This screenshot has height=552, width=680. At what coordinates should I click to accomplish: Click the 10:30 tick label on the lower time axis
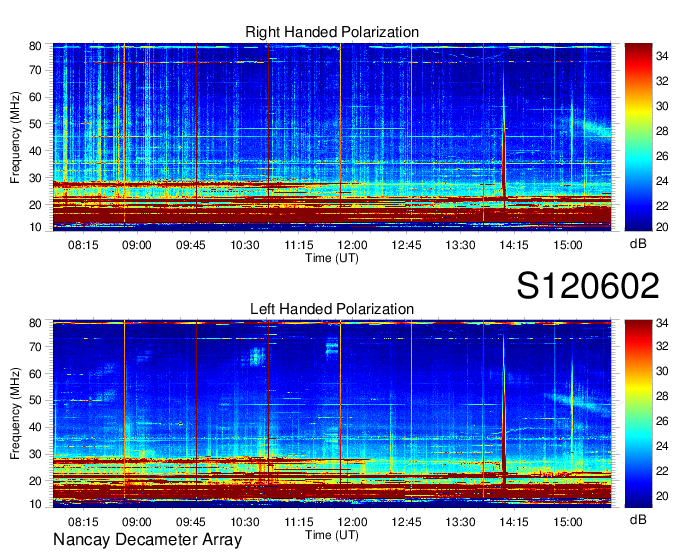pos(245,522)
